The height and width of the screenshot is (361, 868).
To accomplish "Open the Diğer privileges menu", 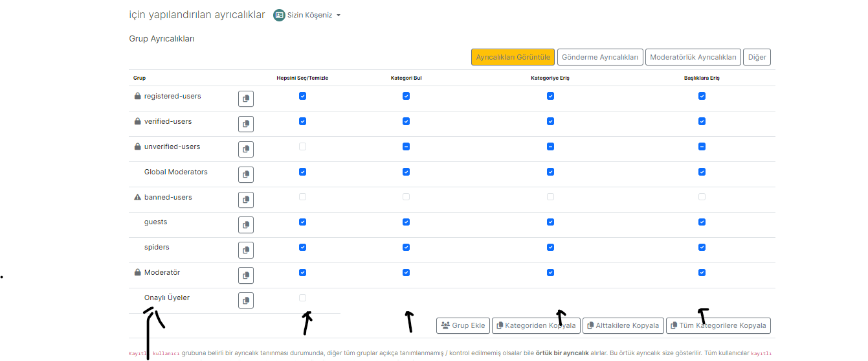I will tap(757, 57).
